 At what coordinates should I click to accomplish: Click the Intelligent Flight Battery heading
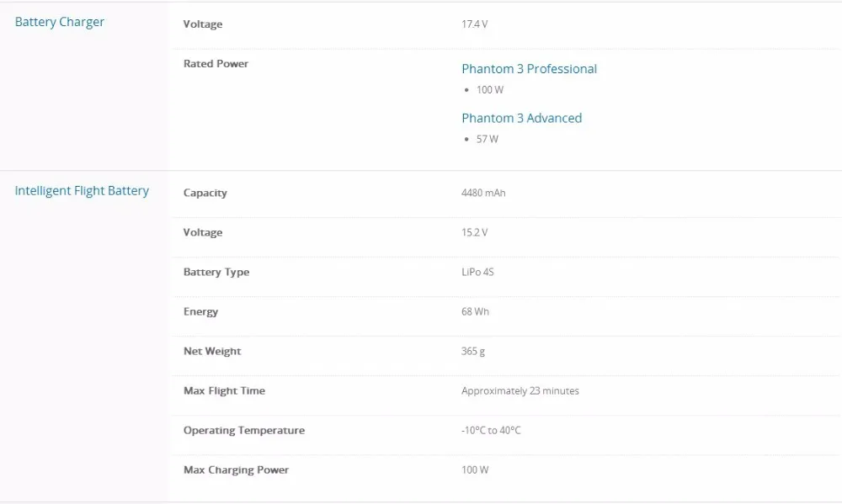[82, 191]
